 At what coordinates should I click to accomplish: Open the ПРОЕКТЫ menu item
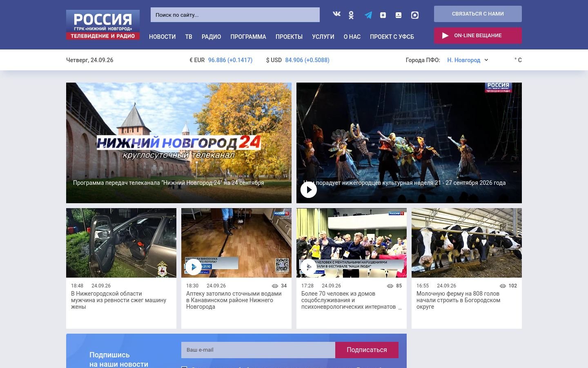point(289,37)
